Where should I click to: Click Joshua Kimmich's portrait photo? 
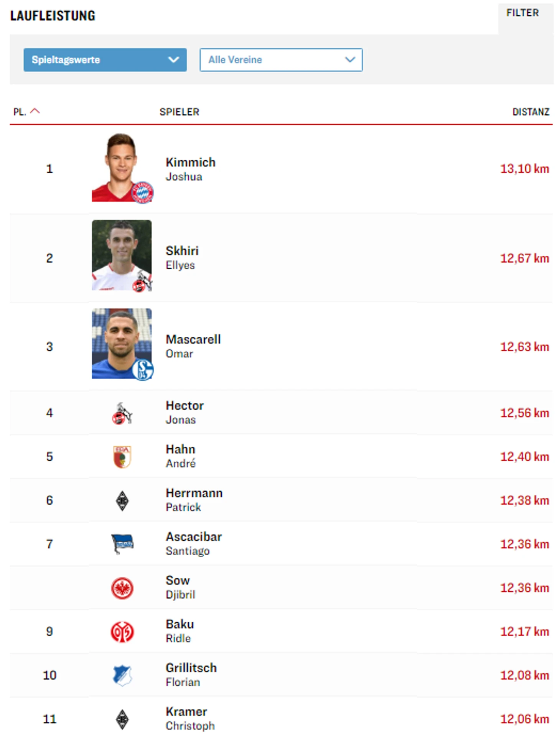coord(122,168)
